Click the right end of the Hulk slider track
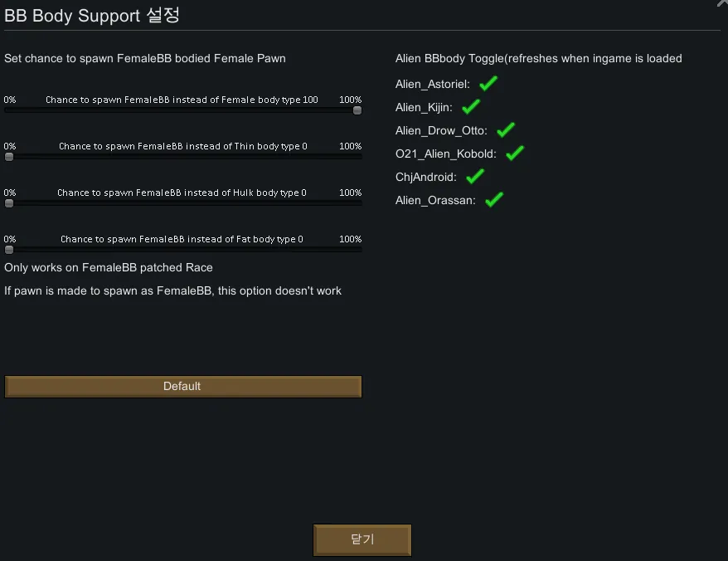728x561 pixels. (x=359, y=202)
